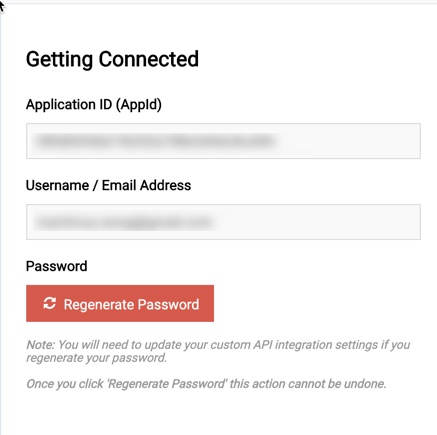
Task: Click the Getting Connected heading
Action: coord(112,59)
